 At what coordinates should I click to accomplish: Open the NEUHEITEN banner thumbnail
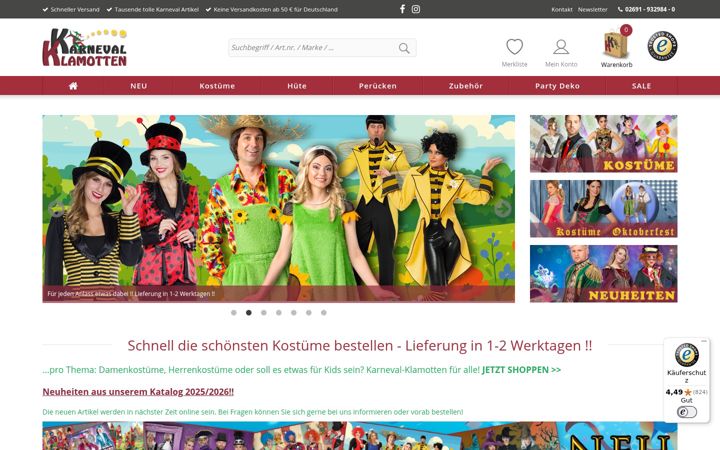pyautogui.click(x=603, y=274)
